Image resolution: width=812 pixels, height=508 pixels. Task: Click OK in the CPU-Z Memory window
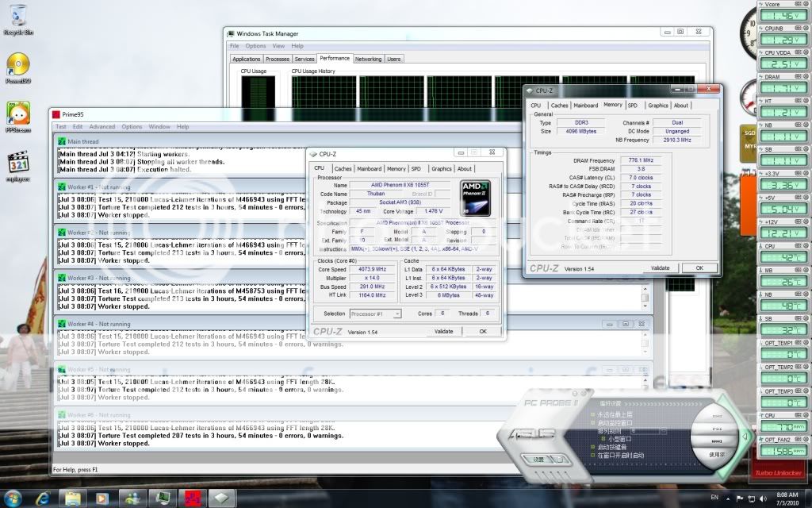[699, 267]
